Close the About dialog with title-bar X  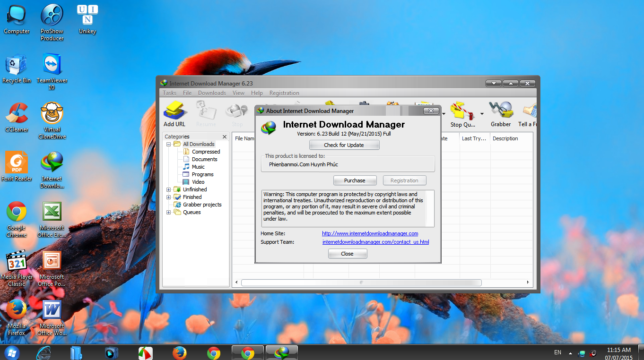click(431, 111)
